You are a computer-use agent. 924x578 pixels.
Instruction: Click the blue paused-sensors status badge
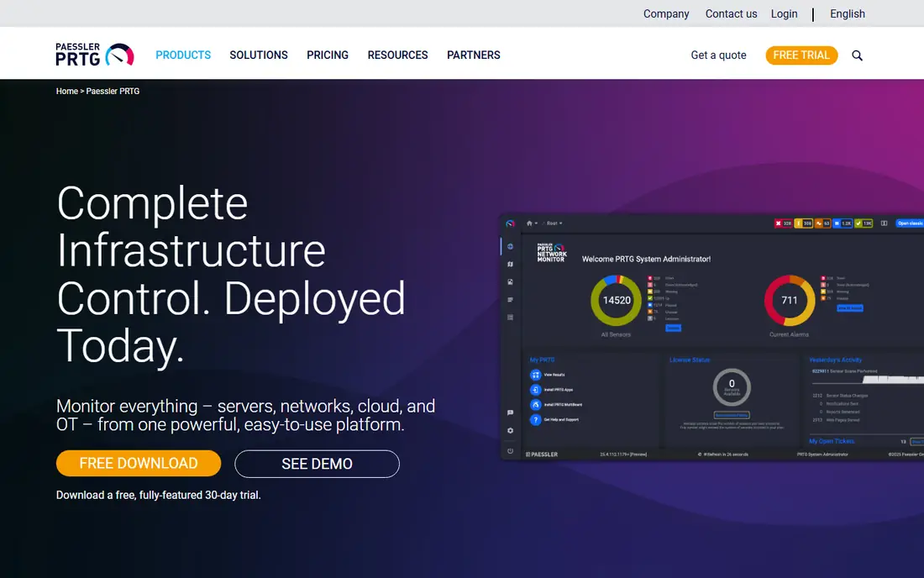[843, 223]
